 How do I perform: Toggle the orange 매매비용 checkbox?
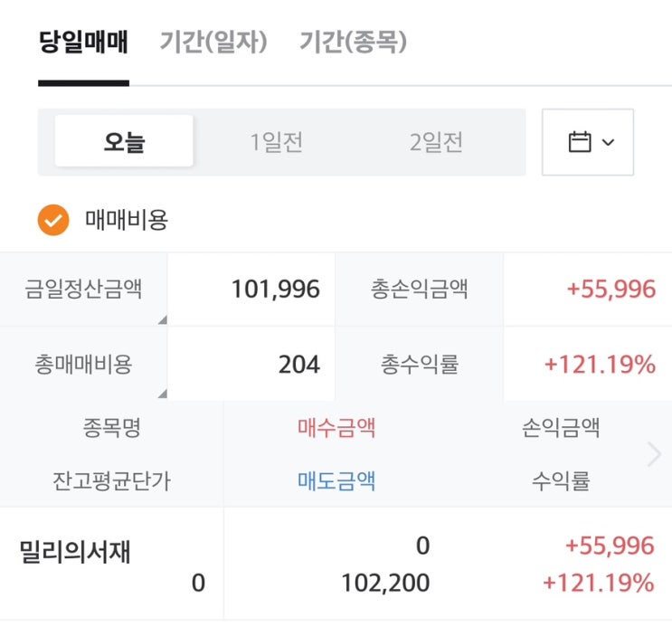coord(53,220)
